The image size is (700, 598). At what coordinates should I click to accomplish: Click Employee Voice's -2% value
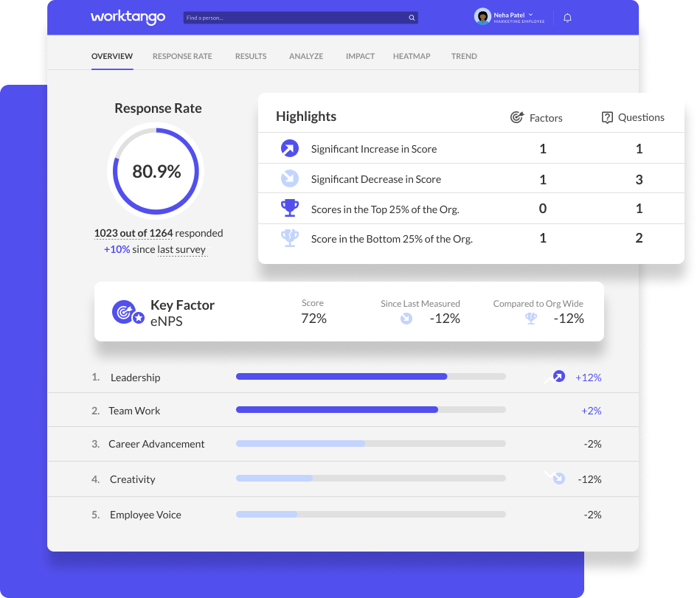coord(592,515)
